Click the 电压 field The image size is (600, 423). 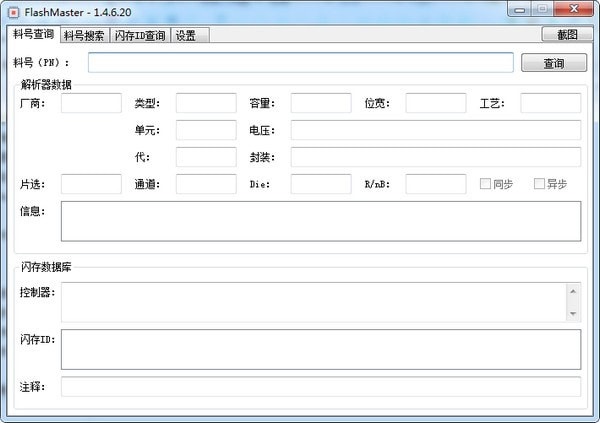pyautogui.click(x=435, y=130)
